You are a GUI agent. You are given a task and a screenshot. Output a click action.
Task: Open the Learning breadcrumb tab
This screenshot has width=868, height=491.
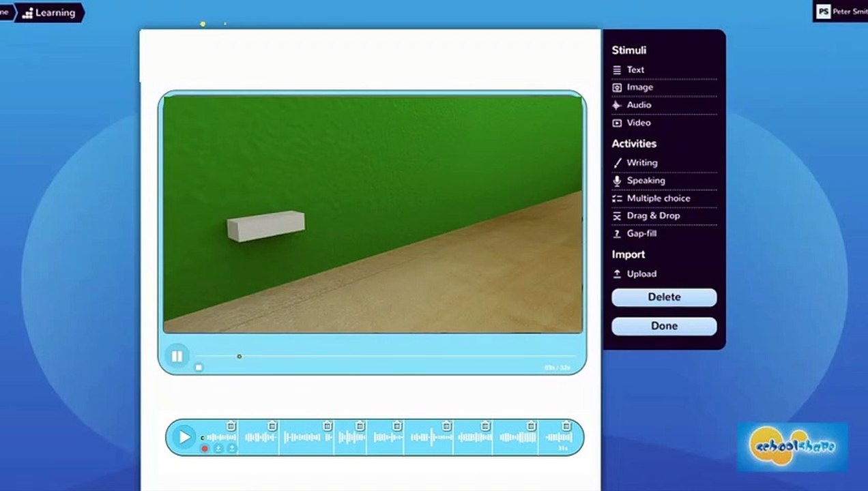(49, 12)
